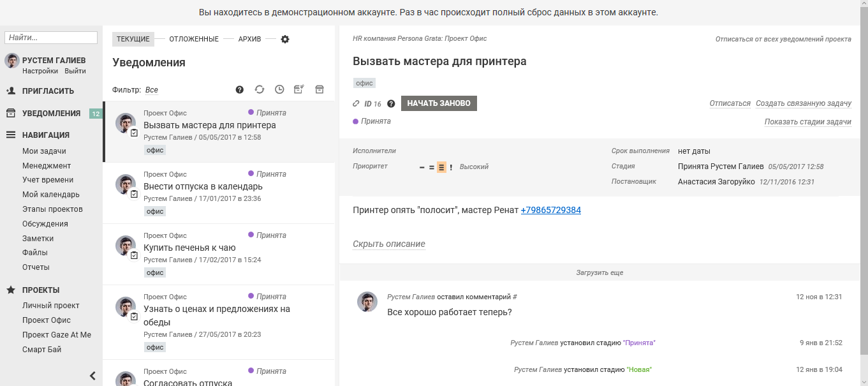Viewport: 868px width, 386px height.
Task: Expand task stages via 'Показать стадии задачи'
Action: (x=807, y=121)
